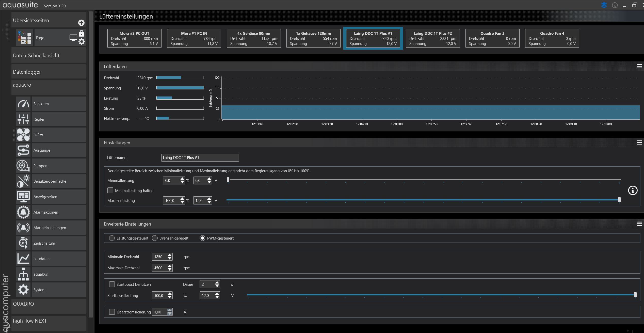This screenshot has height=333, width=644.
Task: Select 4x Gehäuse 80mm fan tab
Action: click(254, 38)
